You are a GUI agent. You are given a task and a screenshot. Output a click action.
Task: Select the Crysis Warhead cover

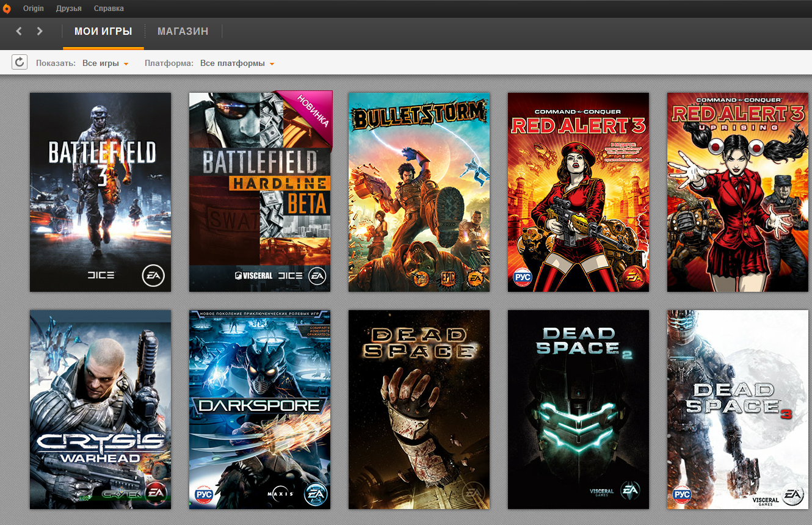[x=101, y=410]
